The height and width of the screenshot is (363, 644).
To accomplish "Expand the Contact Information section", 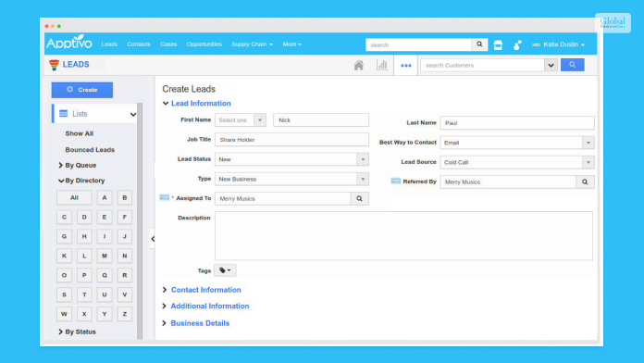I will (165, 290).
